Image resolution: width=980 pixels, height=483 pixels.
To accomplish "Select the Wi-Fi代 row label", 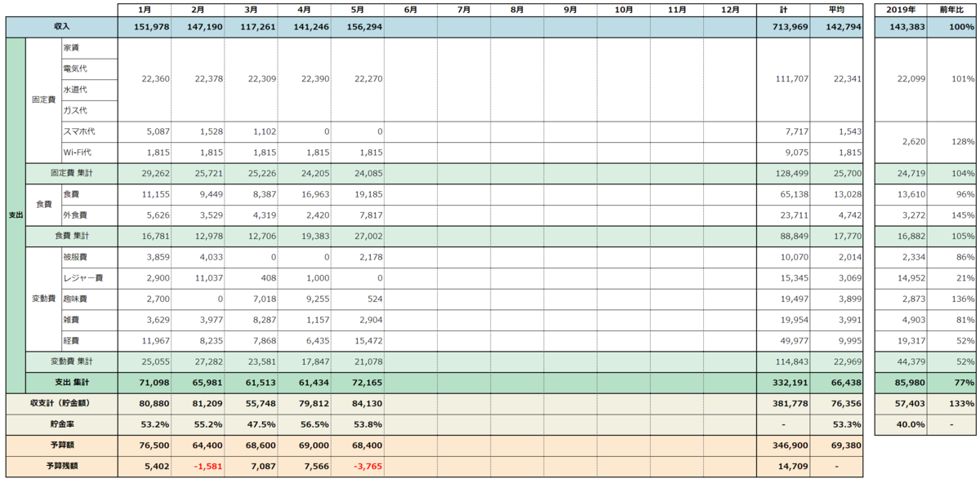I will click(x=89, y=152).
